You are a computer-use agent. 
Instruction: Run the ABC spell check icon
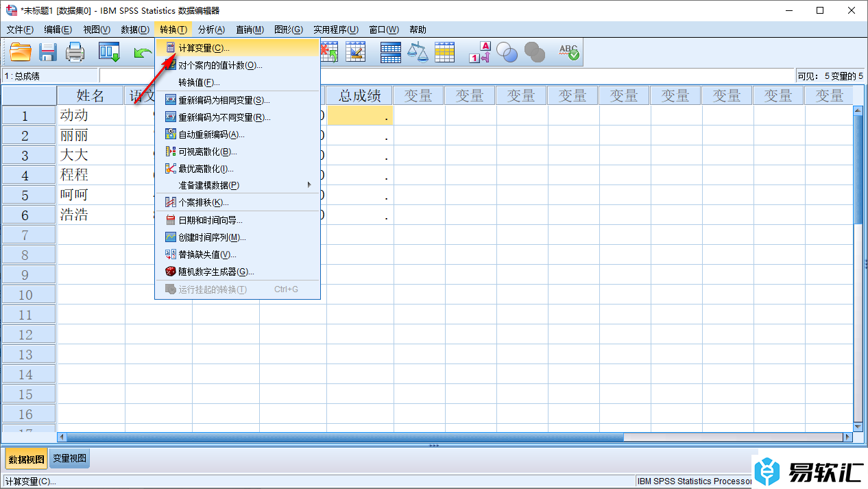pyautogui.click(x=568, y=52)
